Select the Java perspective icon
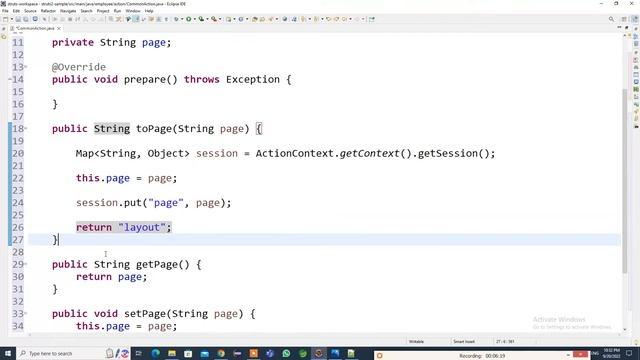 coord(634,19)
